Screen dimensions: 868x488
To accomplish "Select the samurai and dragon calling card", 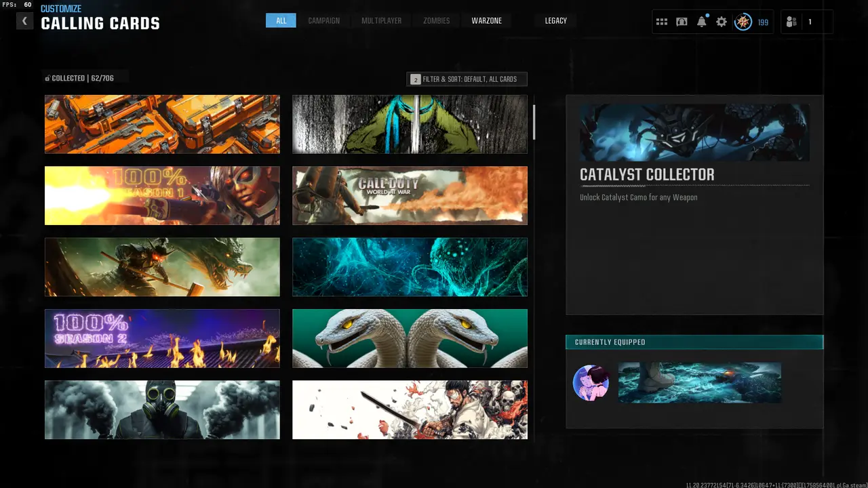I will click(x=162, y=267).
